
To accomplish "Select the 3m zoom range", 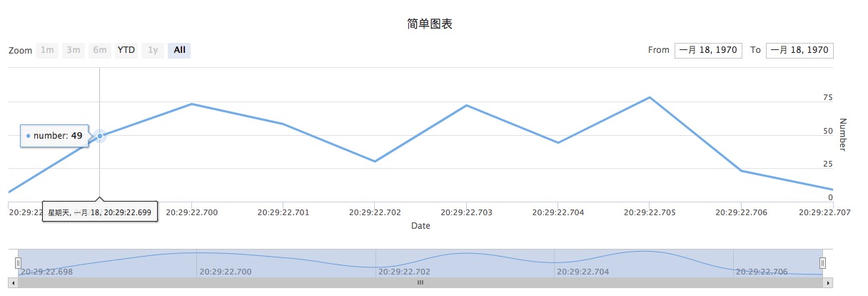I will (73, 50).
